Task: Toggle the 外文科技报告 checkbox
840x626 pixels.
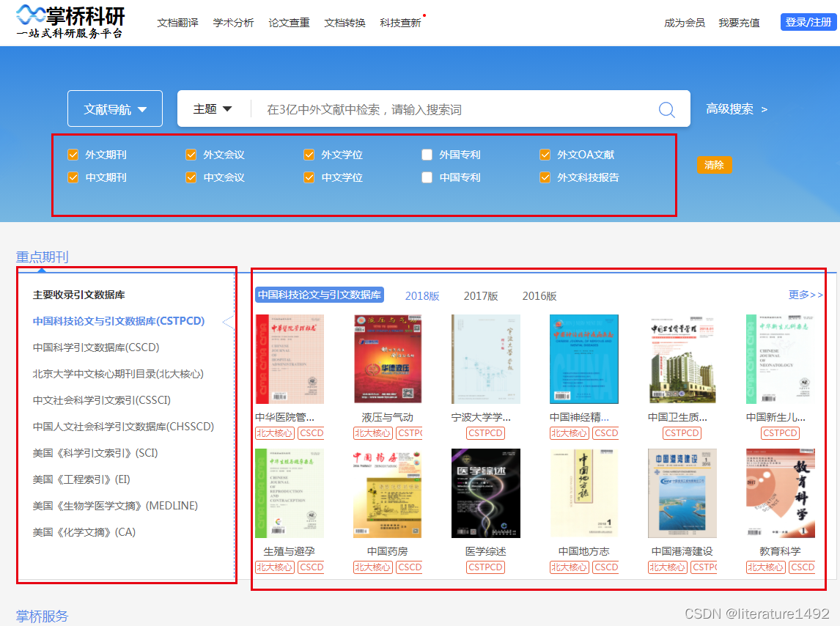Action: click(545, 177)
